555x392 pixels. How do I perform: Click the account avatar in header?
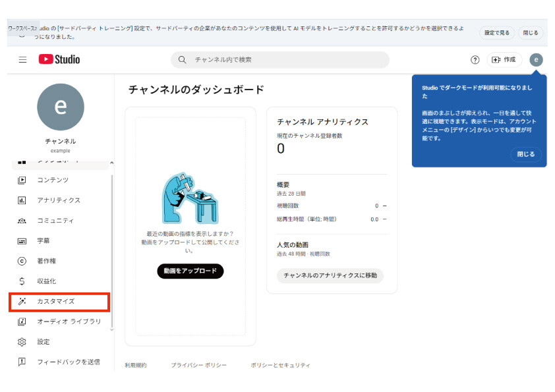[537, 60]
